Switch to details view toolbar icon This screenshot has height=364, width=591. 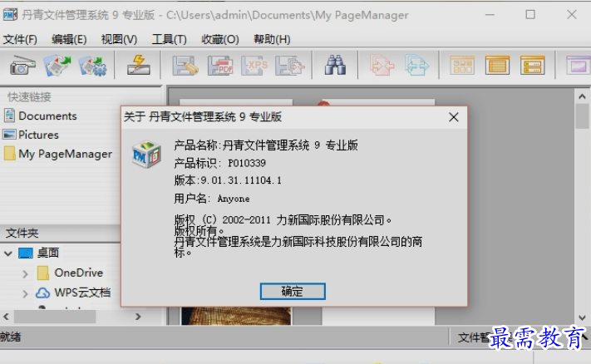tap(532, 66)
